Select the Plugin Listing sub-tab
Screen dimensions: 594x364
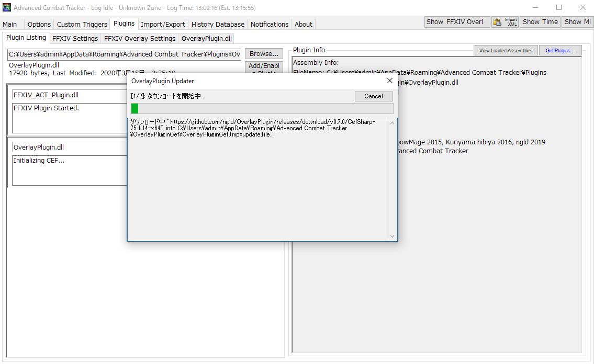point(26,38)
